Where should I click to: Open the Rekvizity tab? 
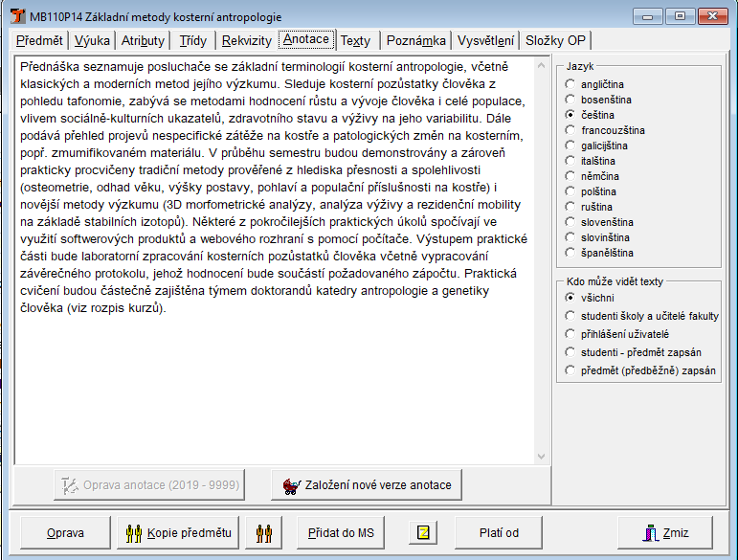point(246,40)
